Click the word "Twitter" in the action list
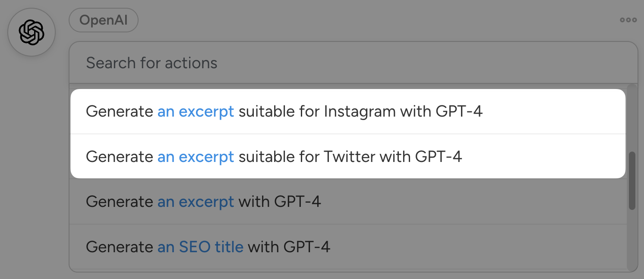Image resolution: width=644 pixels, height=279 pixels. [350, 156]
